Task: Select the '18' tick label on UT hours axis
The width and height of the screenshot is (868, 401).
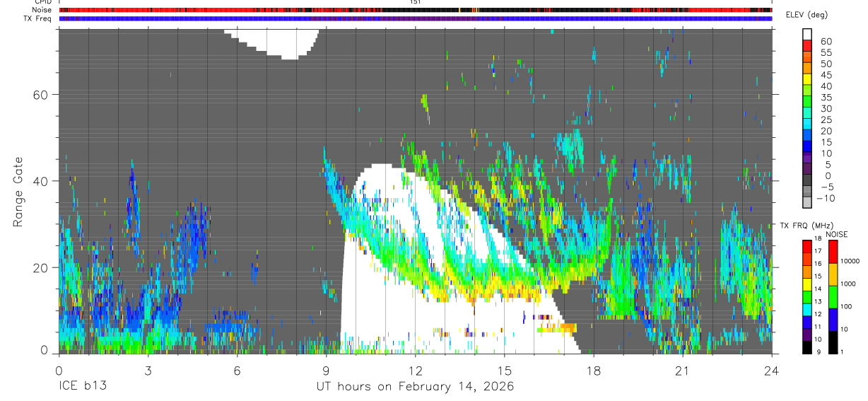Action: (593, 370)
